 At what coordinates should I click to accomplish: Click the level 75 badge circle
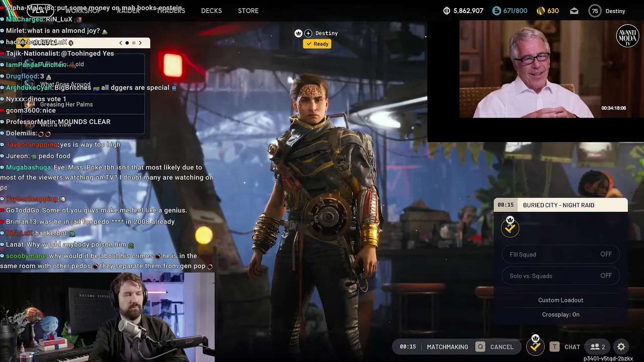click(x=595, y=11)
